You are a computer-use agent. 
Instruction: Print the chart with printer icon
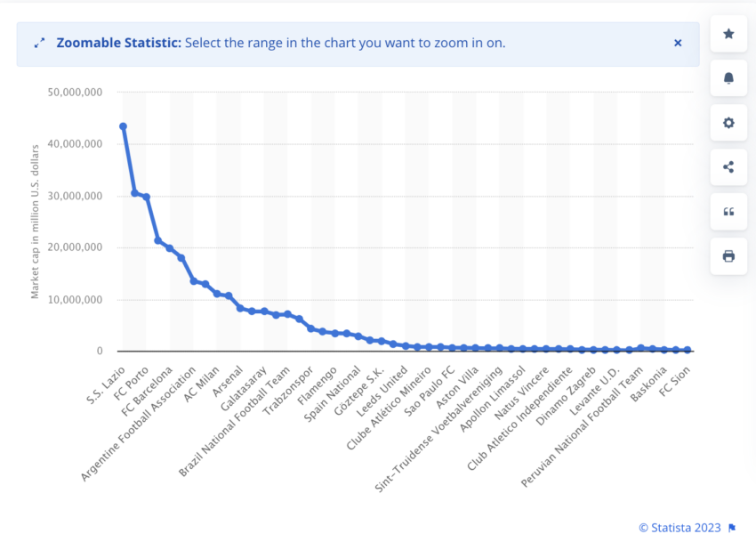pyautogui.click(x=728, y=255)
